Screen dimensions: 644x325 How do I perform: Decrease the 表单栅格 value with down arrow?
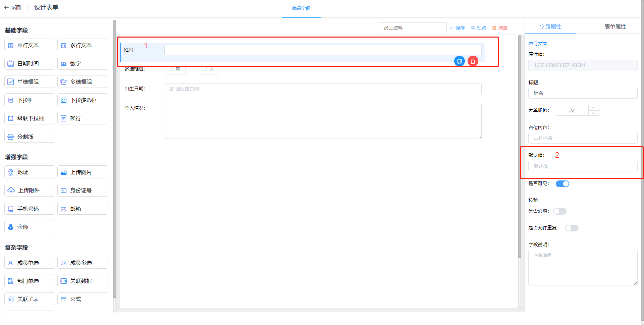[x=594, y=113]
